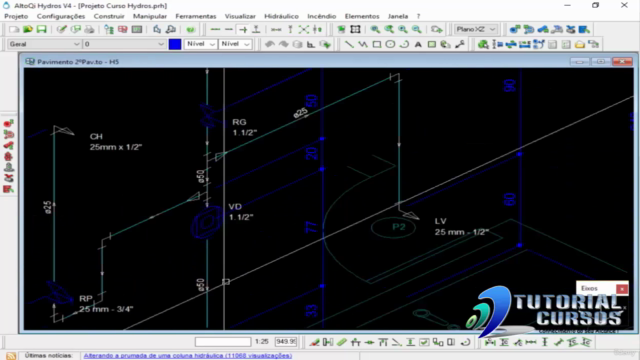This screenshot has width=640, height=360.
Task: Select the Text 'A' tool
Action: [418, 44]
